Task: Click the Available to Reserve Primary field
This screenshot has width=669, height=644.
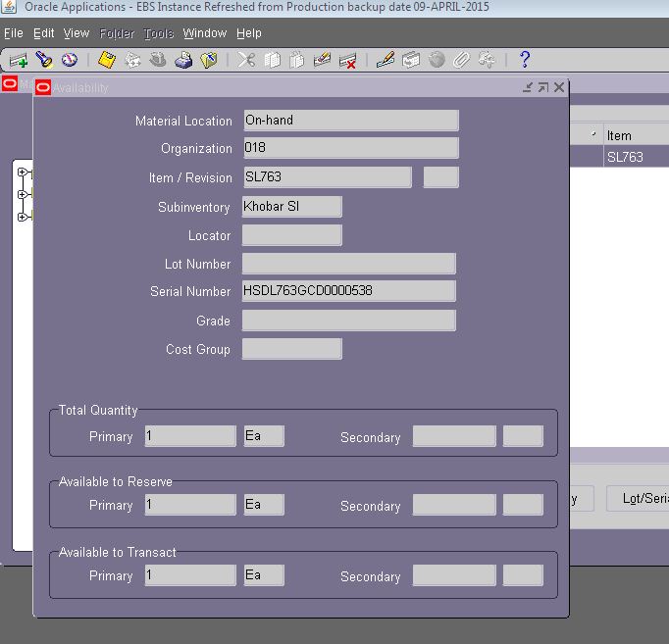Action: 190,505
